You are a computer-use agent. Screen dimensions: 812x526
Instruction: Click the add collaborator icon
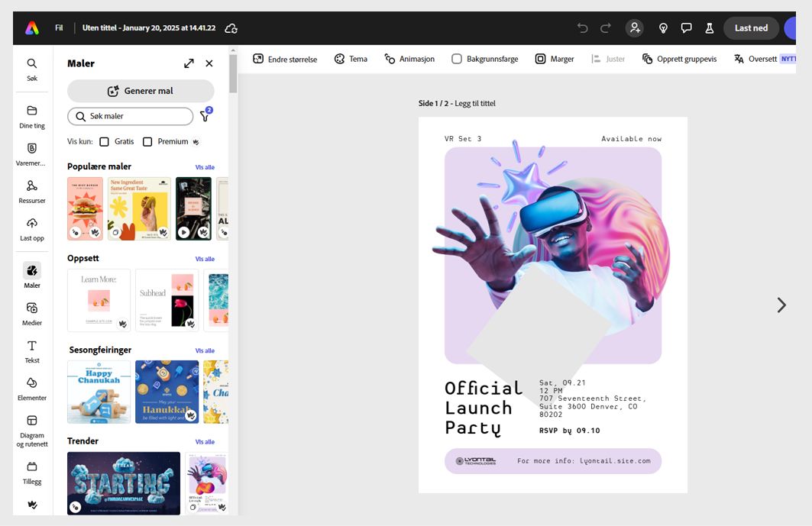(x=635, y=27)
